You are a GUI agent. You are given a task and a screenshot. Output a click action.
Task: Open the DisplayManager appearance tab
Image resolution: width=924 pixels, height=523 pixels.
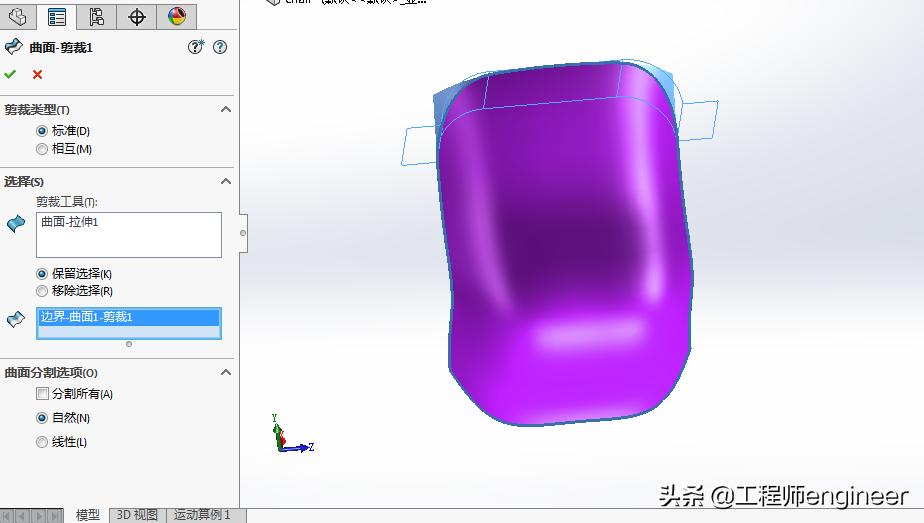pos(177,16)
